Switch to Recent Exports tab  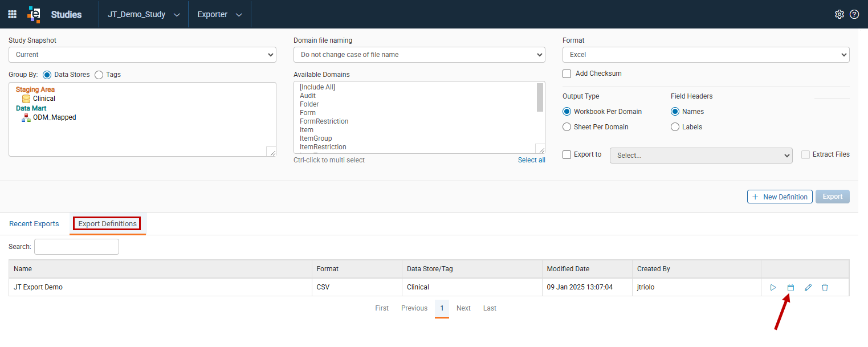click(x=34, y=224)
